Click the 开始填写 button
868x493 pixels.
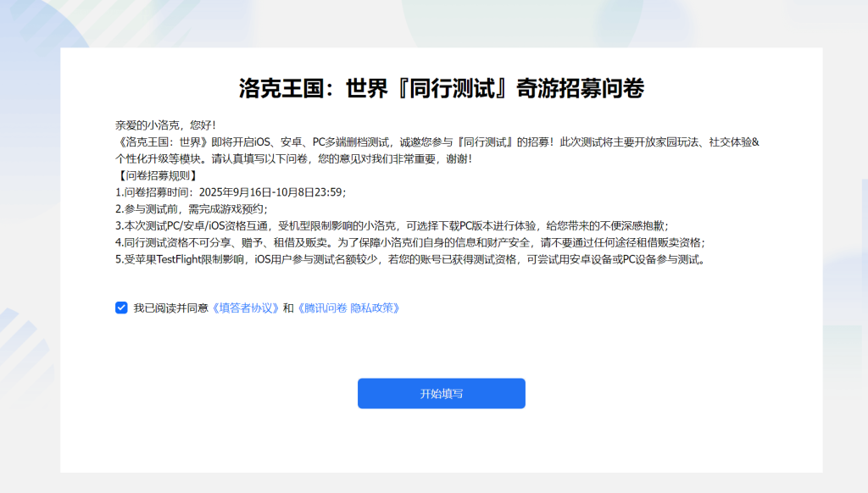point(441,393)
